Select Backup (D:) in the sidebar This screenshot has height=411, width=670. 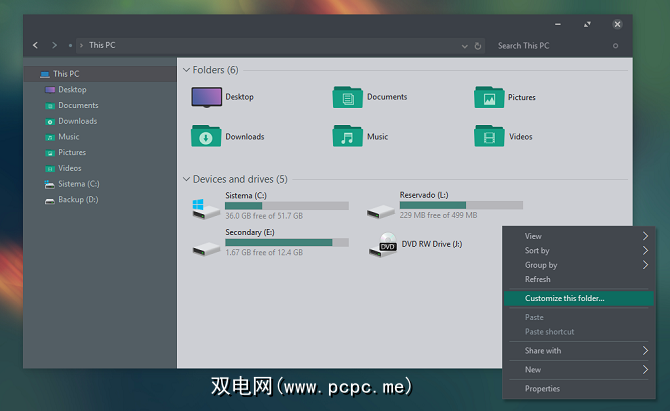78,200
